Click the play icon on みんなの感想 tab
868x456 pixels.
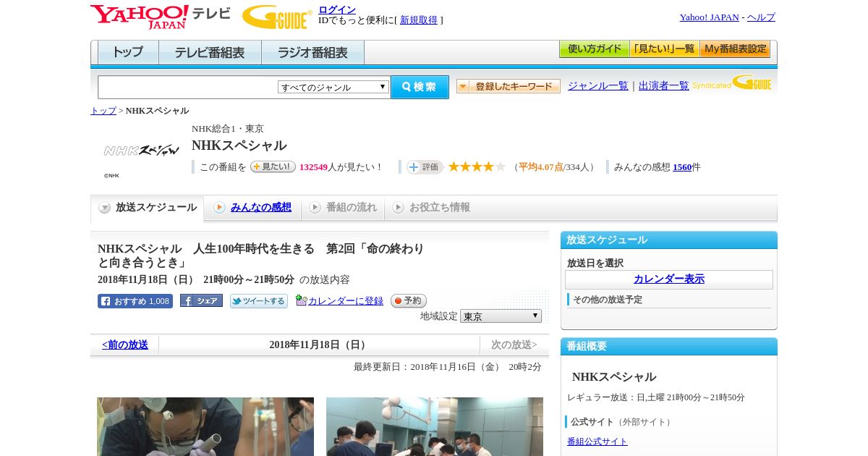point(219,208)
